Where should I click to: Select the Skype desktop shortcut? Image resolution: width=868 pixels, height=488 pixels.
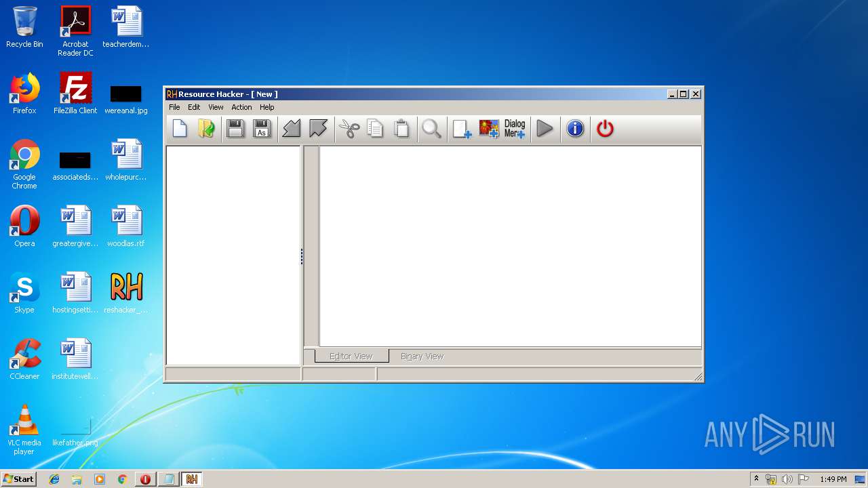24,293
